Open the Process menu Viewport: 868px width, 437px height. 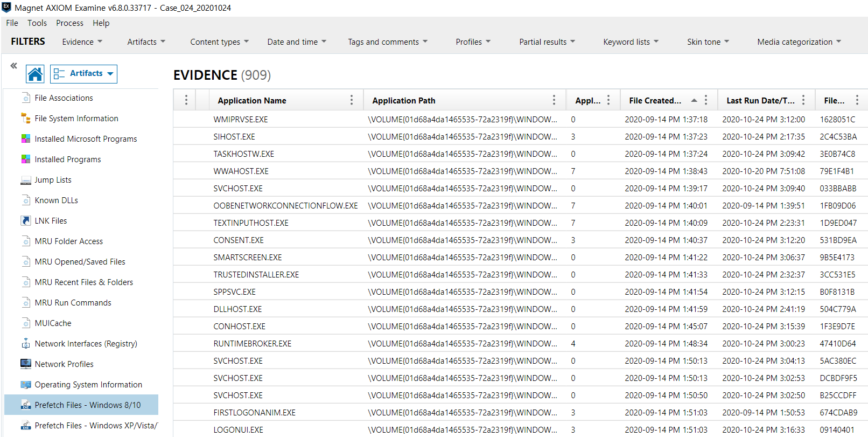click(70, 23)
